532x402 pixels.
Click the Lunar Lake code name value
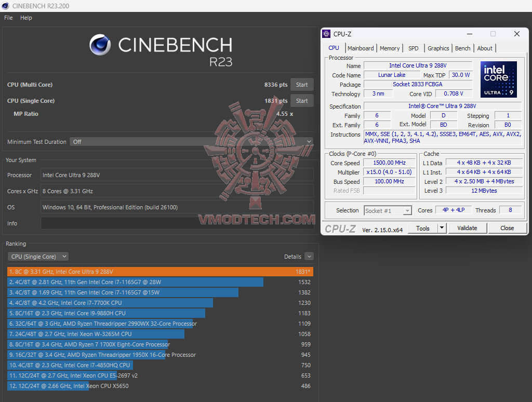click(392, 75)
